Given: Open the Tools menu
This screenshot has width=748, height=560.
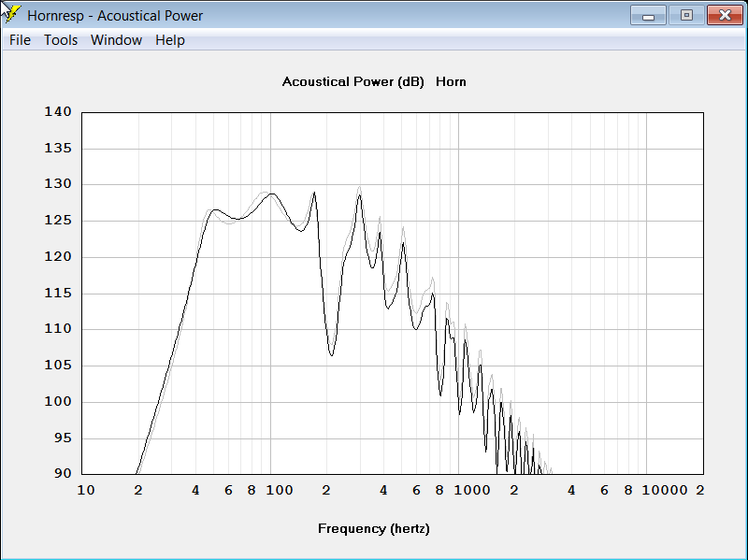Looking at the screenshot, I should click(x=61, y=40).
